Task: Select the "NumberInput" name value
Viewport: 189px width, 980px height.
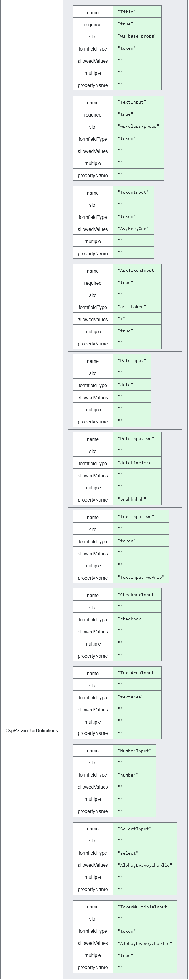Action: [134, 751]
